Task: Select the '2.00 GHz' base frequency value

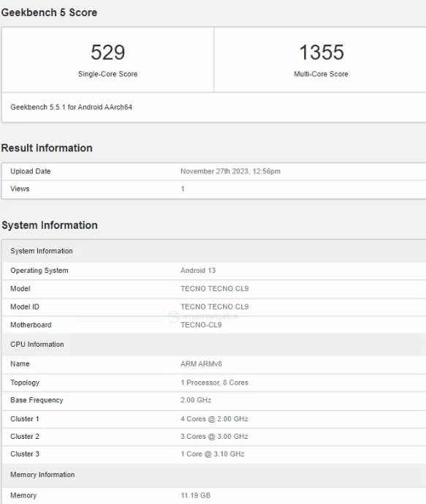Action: click(x=196, y=400)
